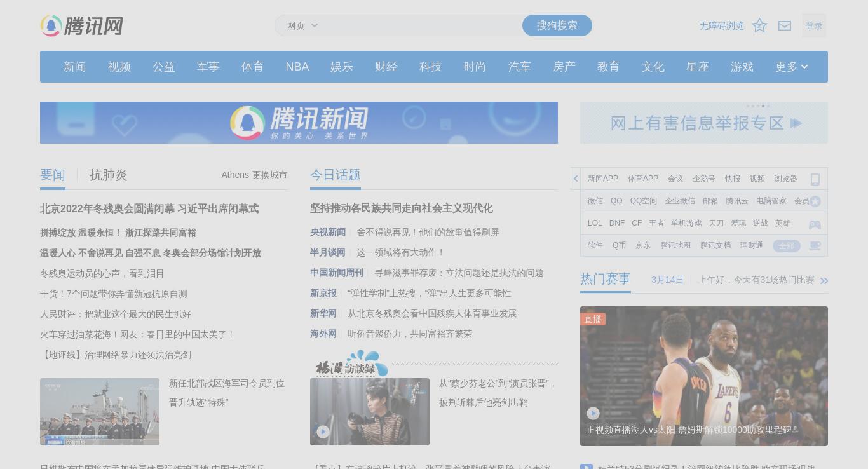This screenshot has width=868, height=469.
Task: Open 军事 in navigation bar
Action: click(208, 67)
